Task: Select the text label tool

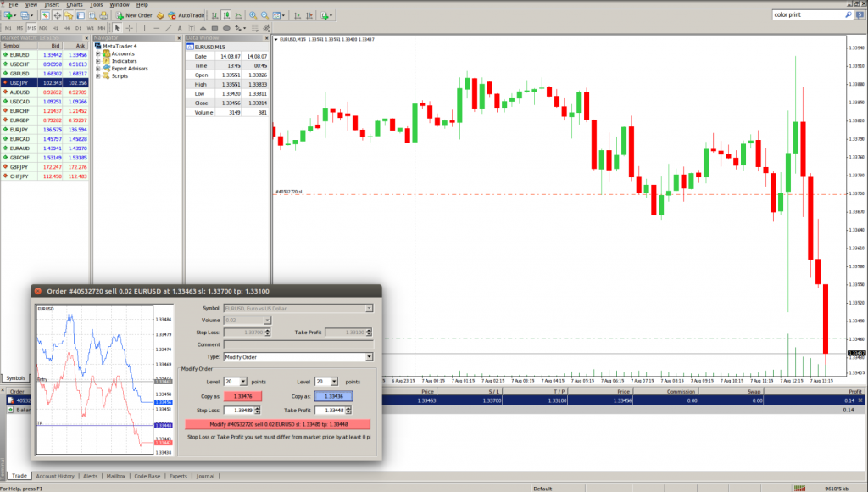Action: pyautogui.click(x=191, y=28)
